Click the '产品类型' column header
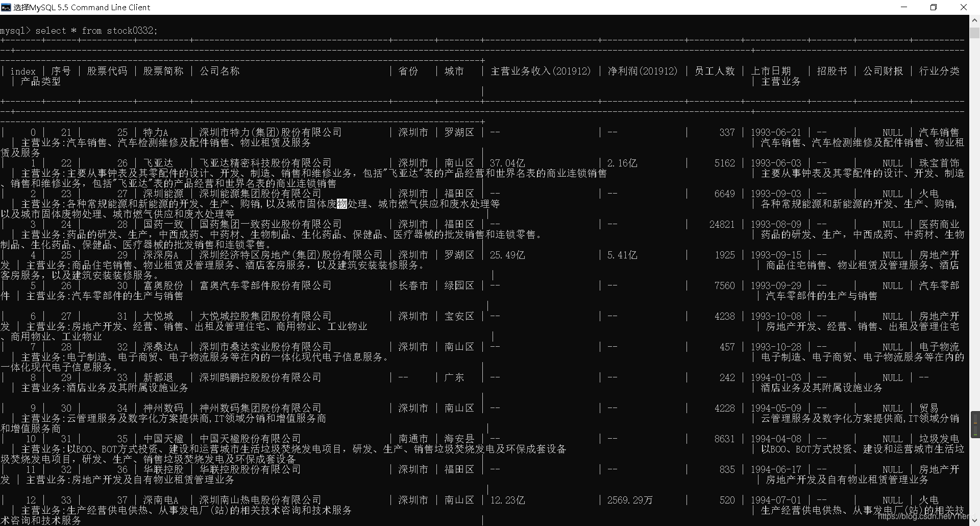Viewport: 980px width, 526px height. (40, 81)
